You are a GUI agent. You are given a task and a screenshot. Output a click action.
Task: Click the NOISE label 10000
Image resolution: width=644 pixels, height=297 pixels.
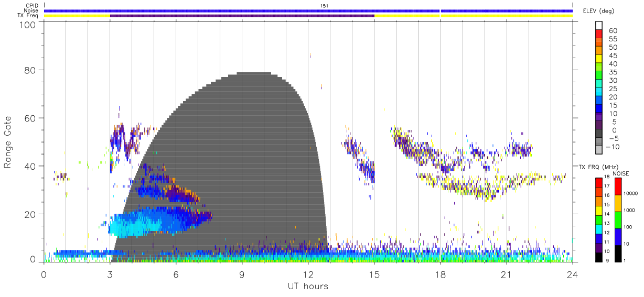pyautogui.click(x=631, y=194)
